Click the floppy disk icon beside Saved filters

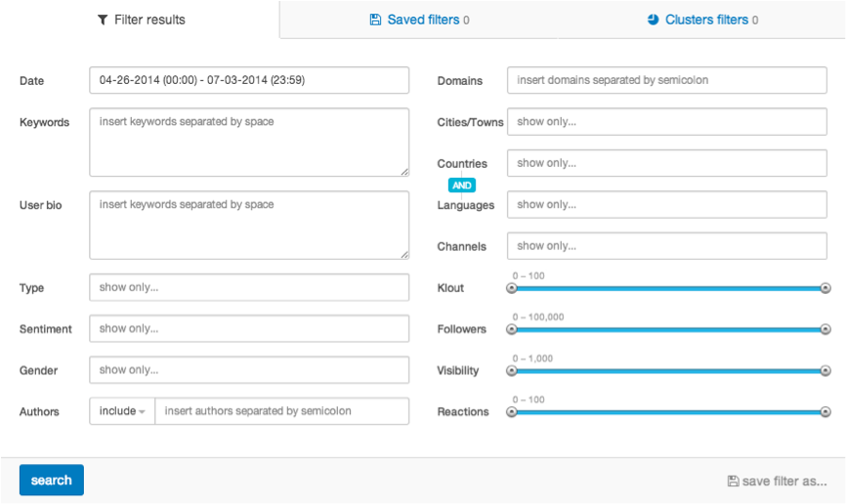375,20
